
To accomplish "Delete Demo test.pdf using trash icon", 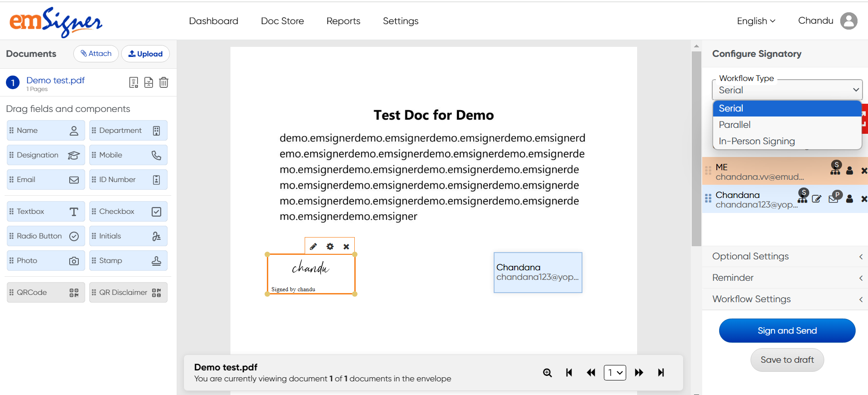I will [x=163, y=82].
